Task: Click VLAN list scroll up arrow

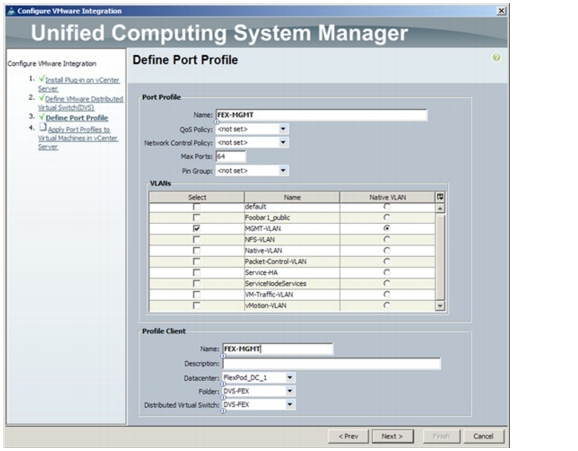Action: pyautogui.click(x=440, y=208)
